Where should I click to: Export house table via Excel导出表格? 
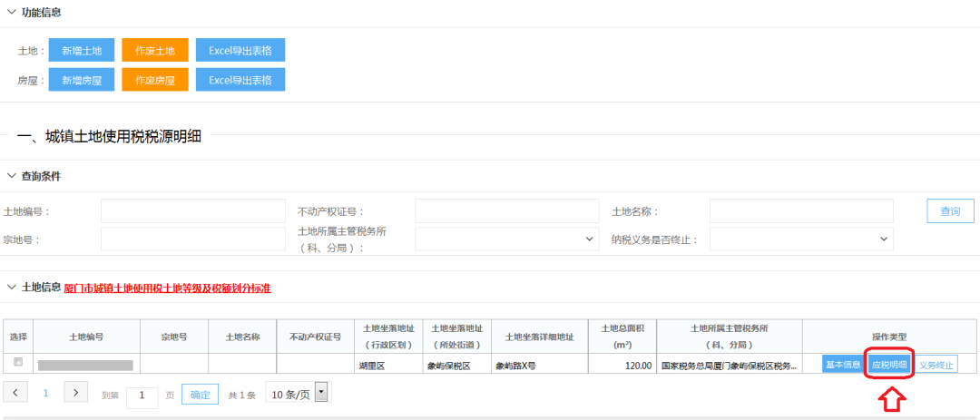tap(240, 80)
